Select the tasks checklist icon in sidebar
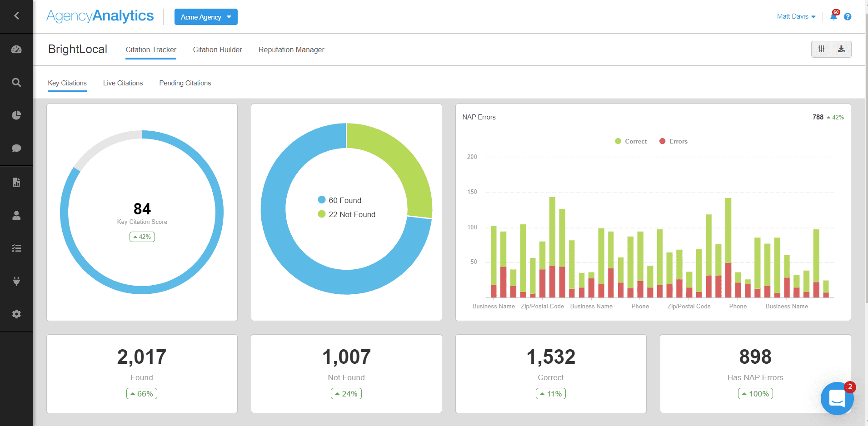Screen dimensions: 868x426 tap(16, 248)
